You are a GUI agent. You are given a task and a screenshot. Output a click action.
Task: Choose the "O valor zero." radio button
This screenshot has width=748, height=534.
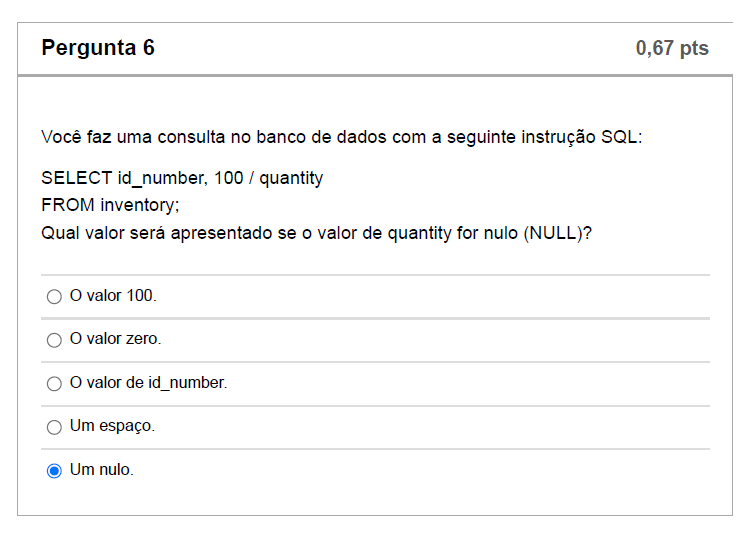point(54,340)
